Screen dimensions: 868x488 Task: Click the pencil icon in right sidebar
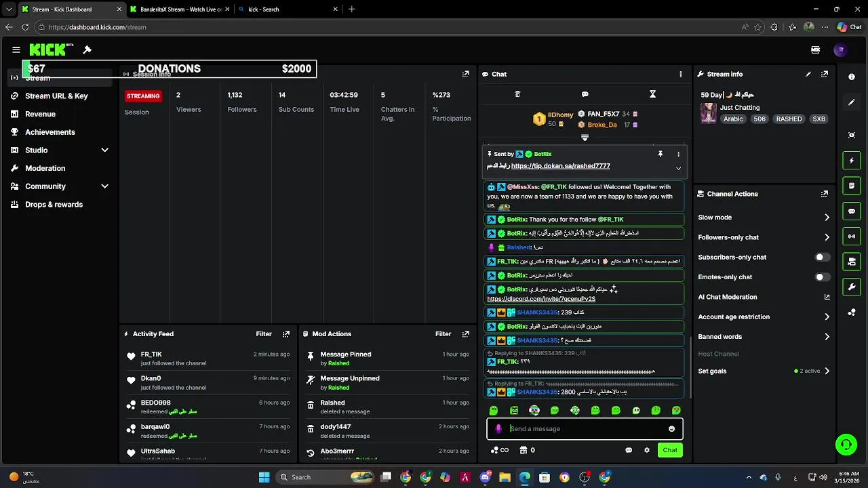852,102
